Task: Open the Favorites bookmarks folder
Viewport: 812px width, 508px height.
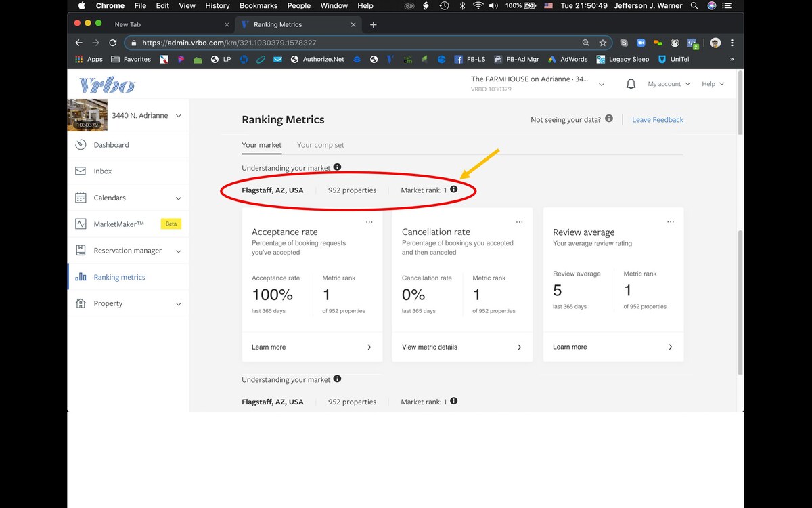Action: (x=131, y=60)
